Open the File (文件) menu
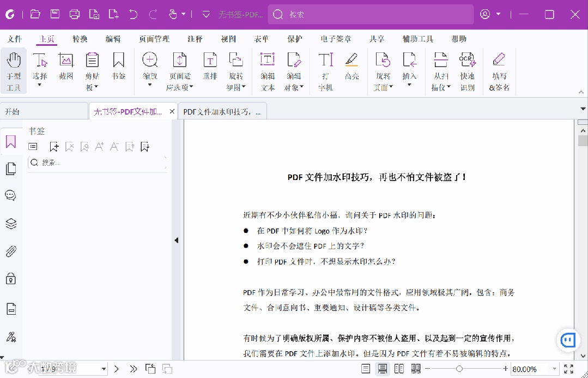This screenshot has height=378, width=588. pyautogui.click(x=15, y=39)
